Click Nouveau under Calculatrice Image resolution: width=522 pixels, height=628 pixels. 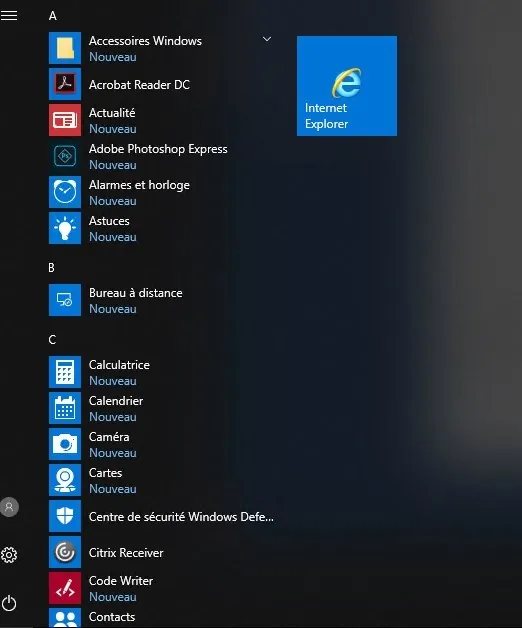click(x=113, y=381)
